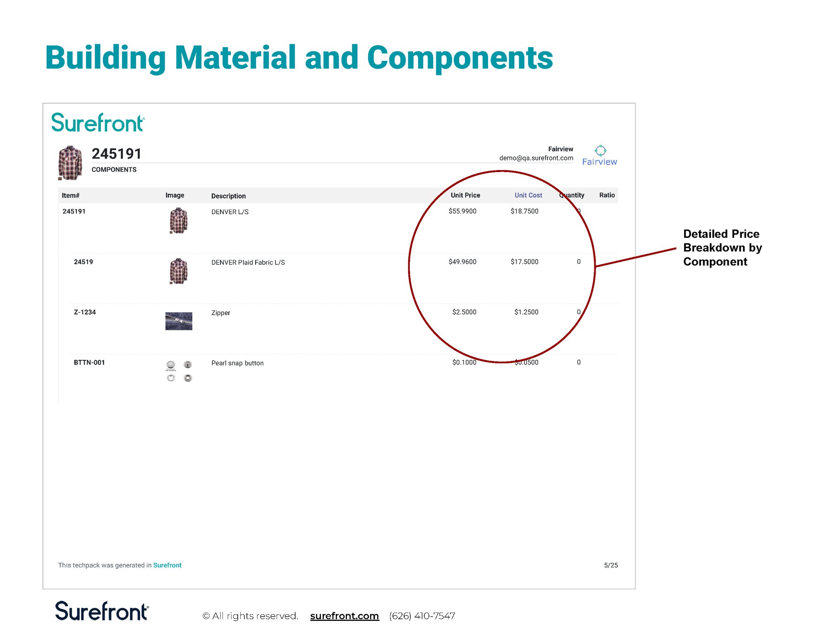Image resolution: width=833 pixels, height=644 pixels.
Task: Click the 245191 header shirt thumbnail
Action: click(70, 163)
